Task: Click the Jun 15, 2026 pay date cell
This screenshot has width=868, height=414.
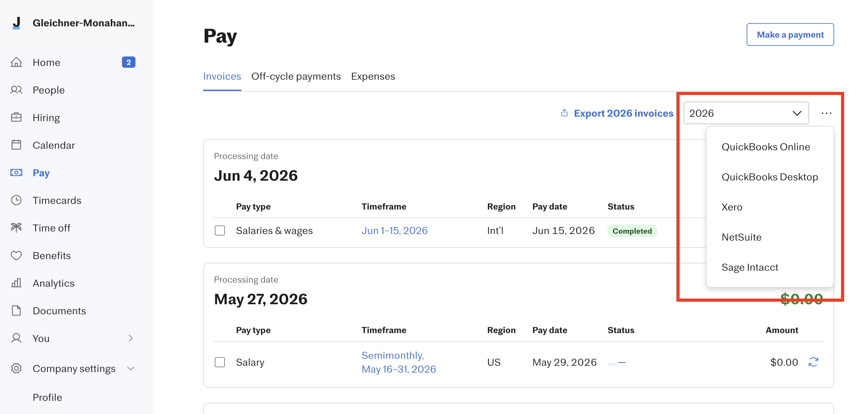Action: pos(564,231)
